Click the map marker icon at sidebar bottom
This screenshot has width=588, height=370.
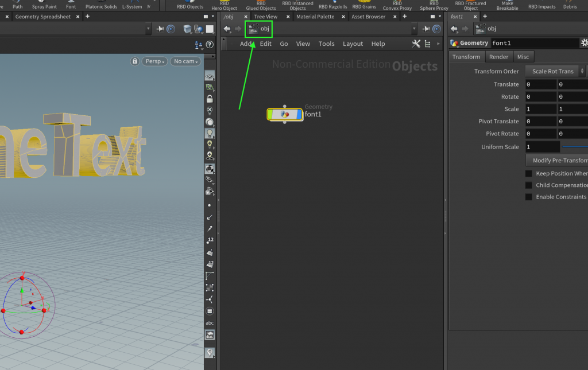coord(210,352)
